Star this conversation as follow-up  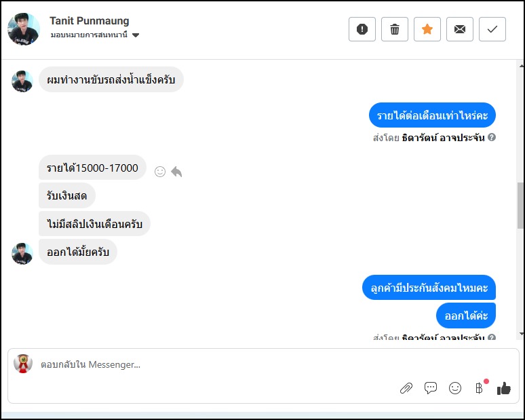pos(427,29)
